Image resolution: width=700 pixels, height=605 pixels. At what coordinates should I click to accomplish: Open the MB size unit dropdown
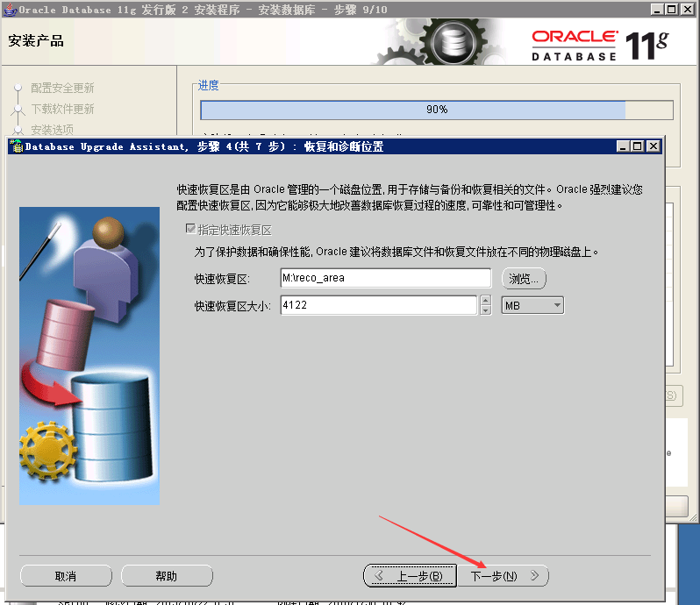pos(532,306)
